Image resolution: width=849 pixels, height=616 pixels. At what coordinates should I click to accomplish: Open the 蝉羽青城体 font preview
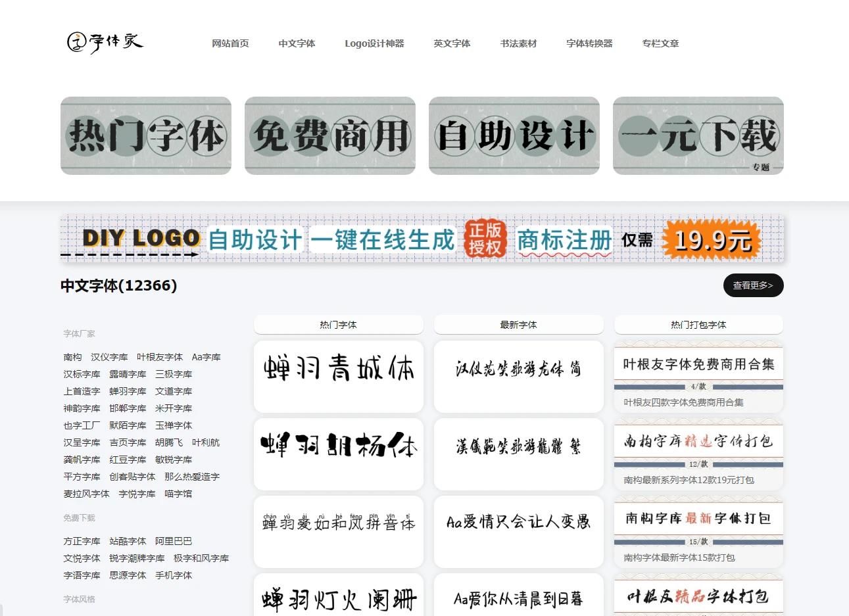(x=338, y=376)
